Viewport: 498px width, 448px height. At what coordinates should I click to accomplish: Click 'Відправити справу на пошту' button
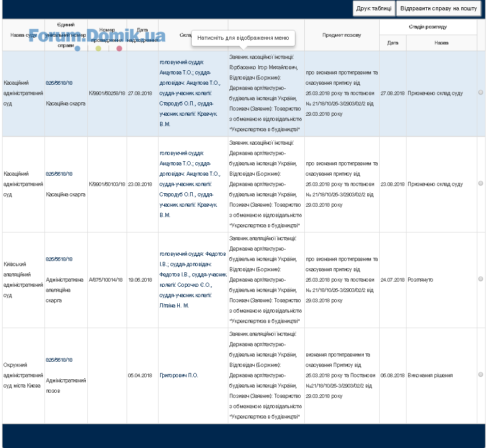click(x=439, y=9)
